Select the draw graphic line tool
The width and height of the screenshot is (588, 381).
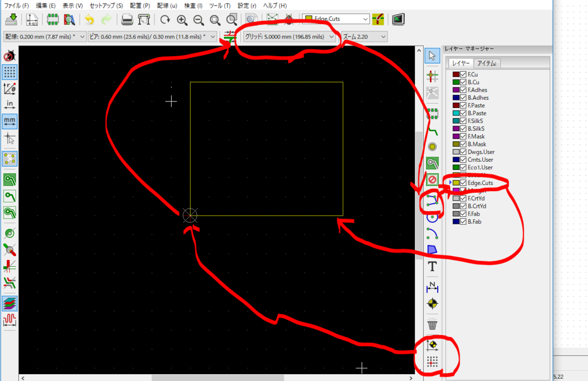[432, 201]
